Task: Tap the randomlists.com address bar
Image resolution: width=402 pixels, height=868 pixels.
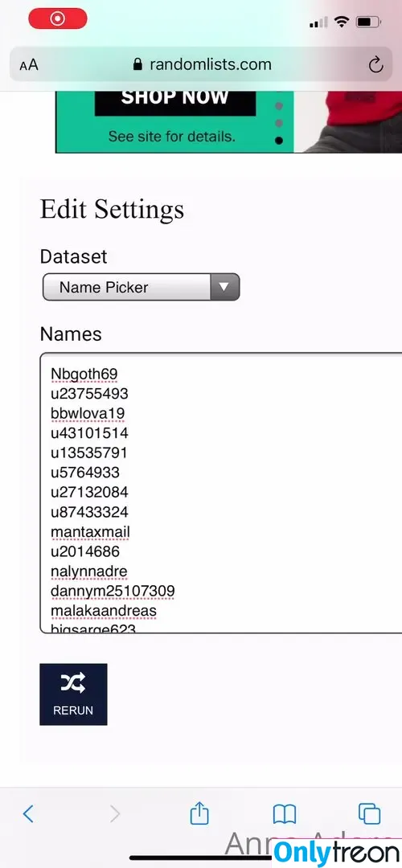Action: pos(201,64)
